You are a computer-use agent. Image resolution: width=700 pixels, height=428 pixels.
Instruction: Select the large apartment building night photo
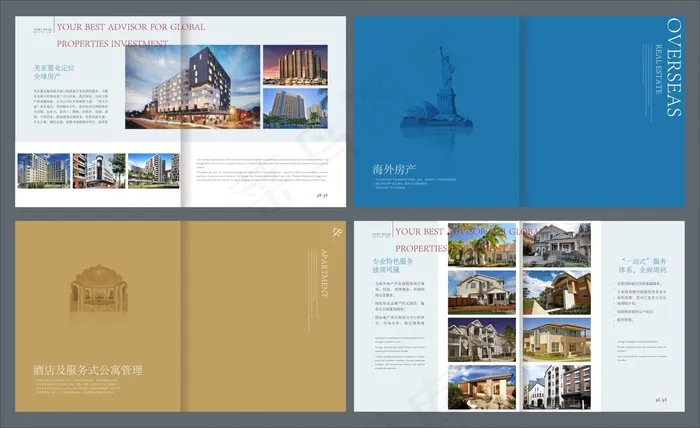pyautogui.click(x=192, y=87)
